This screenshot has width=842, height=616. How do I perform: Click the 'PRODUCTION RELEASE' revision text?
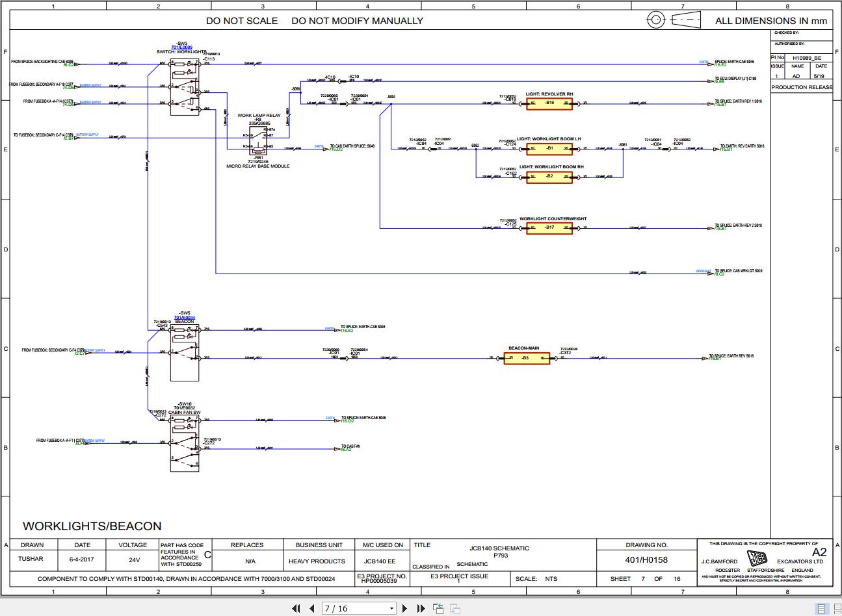[x=802, y=87]
